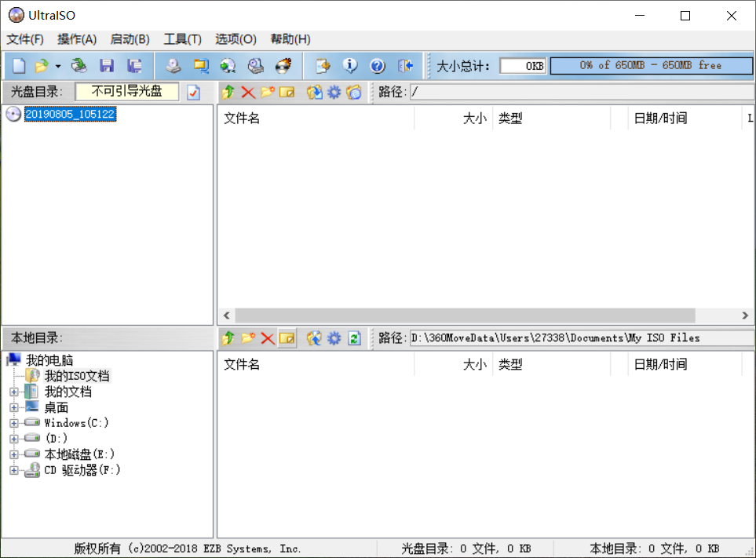Click the blue gear icon in local toolbar
756x558 pixels.
334,338
